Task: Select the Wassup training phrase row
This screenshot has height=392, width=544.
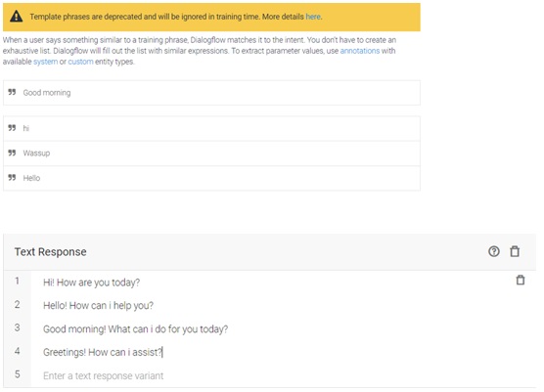Action: click(x=211, y=153)
